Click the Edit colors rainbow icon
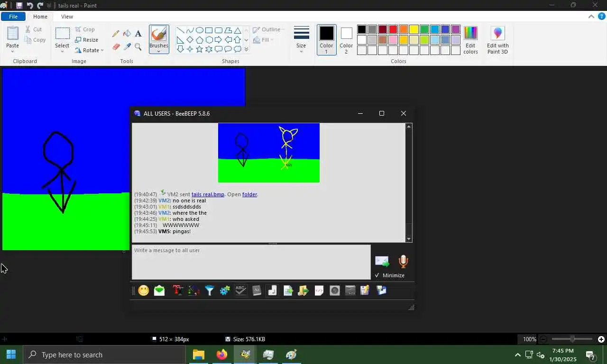The height and width of the screenshot is (364, 607). [470, 40]
